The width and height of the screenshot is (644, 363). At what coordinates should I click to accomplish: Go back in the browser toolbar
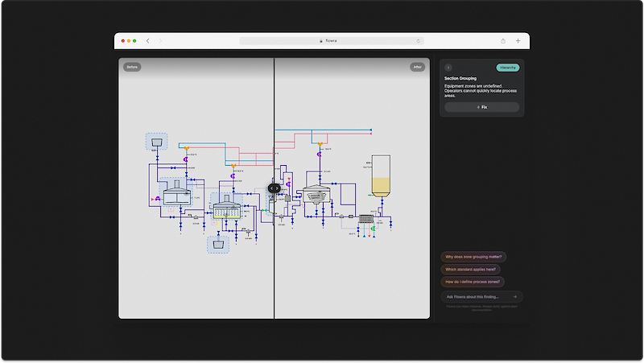click(148, 41)
